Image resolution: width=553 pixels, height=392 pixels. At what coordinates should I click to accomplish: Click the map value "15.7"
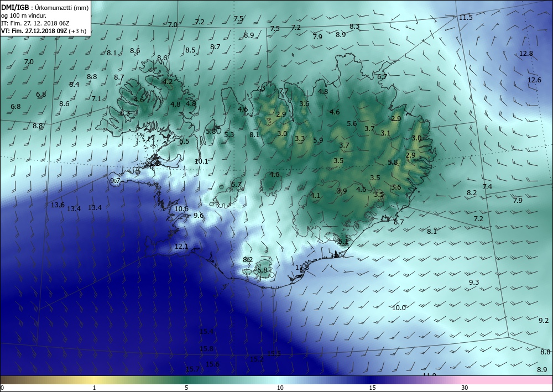(x=192, y=369)
